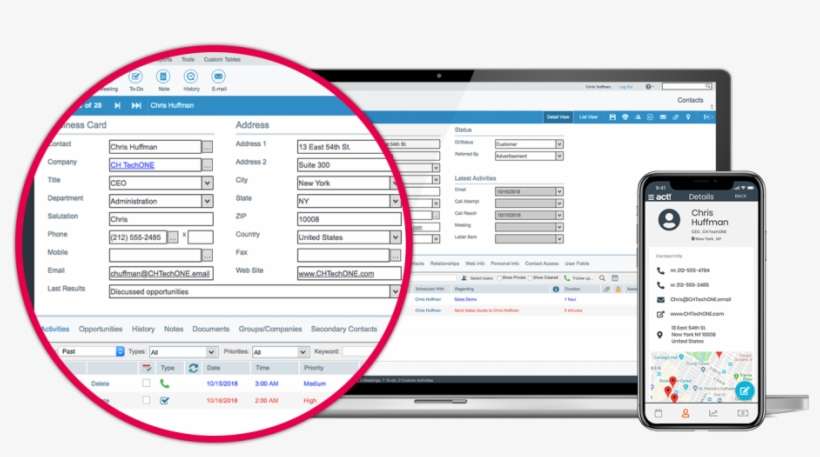Viewport: 820px width, 457px height.
Task: Click Detail View button on laptop
Action: point(558,117)
